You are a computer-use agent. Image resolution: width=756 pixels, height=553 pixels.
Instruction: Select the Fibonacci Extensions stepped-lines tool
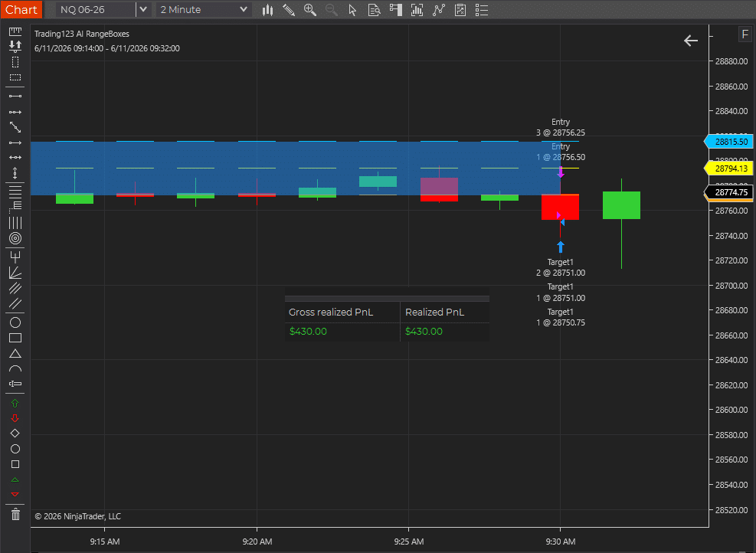tap(15, 207)
